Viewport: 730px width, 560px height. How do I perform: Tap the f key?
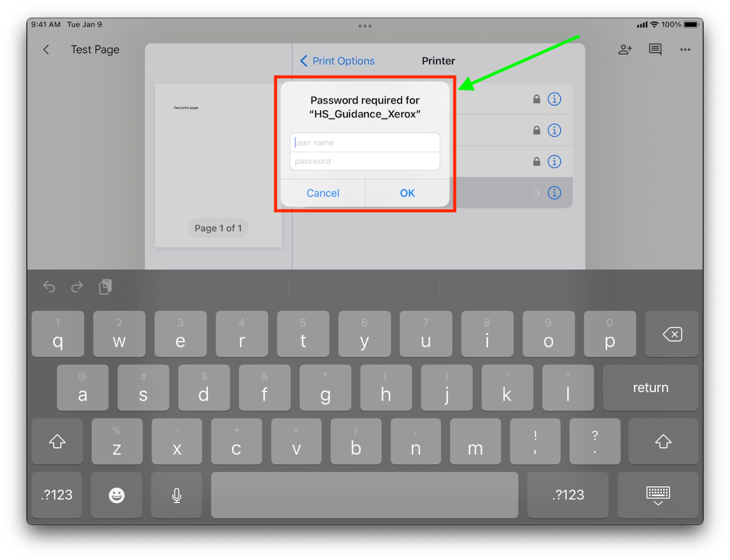click(265, 388)
